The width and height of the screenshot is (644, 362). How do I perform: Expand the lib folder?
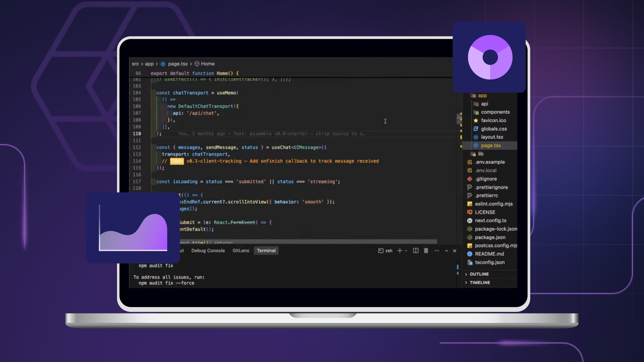pos(477,154)
